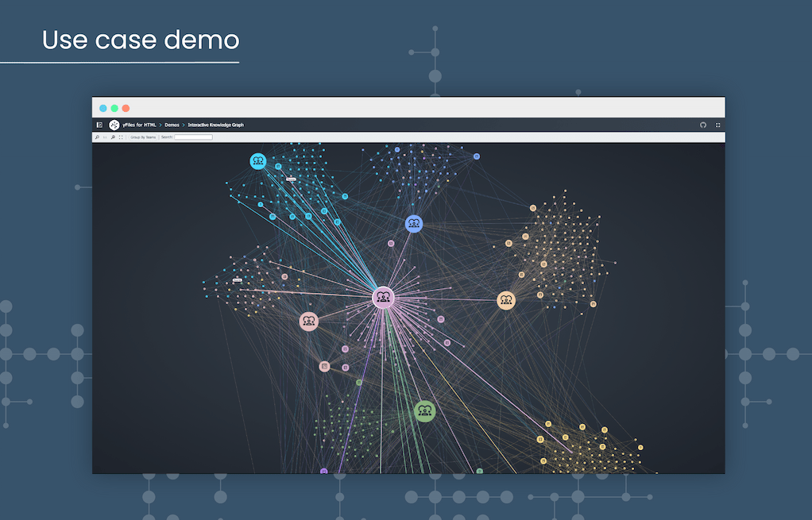The image size is (812, 520).
Task: Select the orange team group node
Action: (506, 299)
